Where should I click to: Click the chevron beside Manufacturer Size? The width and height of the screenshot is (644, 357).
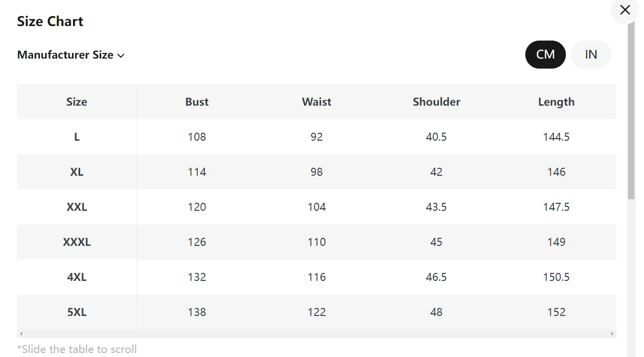[x=121, y=56]
